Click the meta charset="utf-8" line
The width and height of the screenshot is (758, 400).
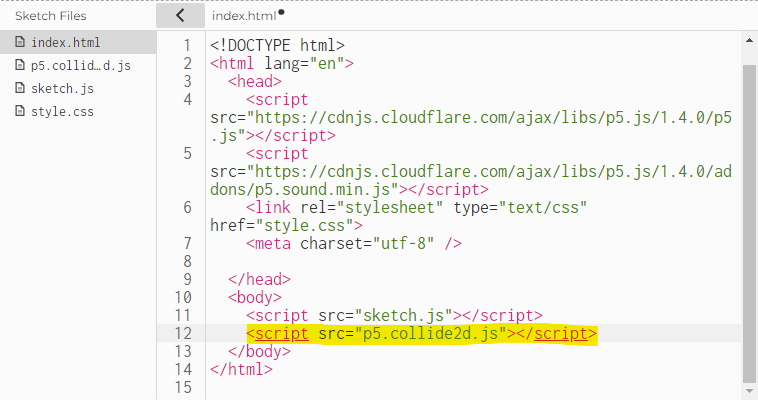pyautogui.click(x=353, y=243)
